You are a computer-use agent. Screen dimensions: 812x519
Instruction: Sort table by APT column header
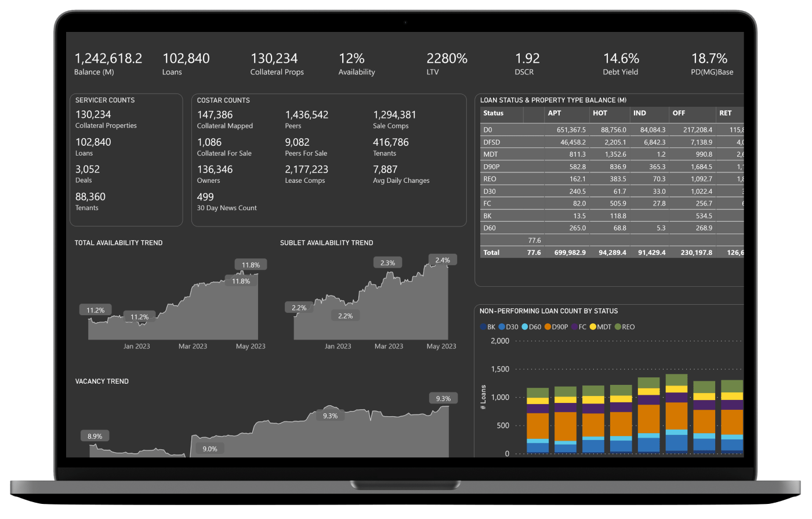[554, 113]
